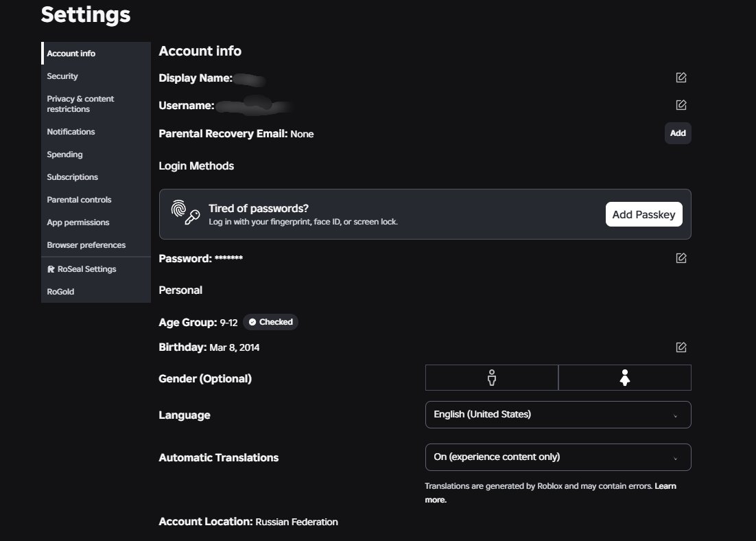Click the RoSeal logo icon in sidebar
Image resolution: width=756 pixels, height=541 pixels.
click(51, 269)
